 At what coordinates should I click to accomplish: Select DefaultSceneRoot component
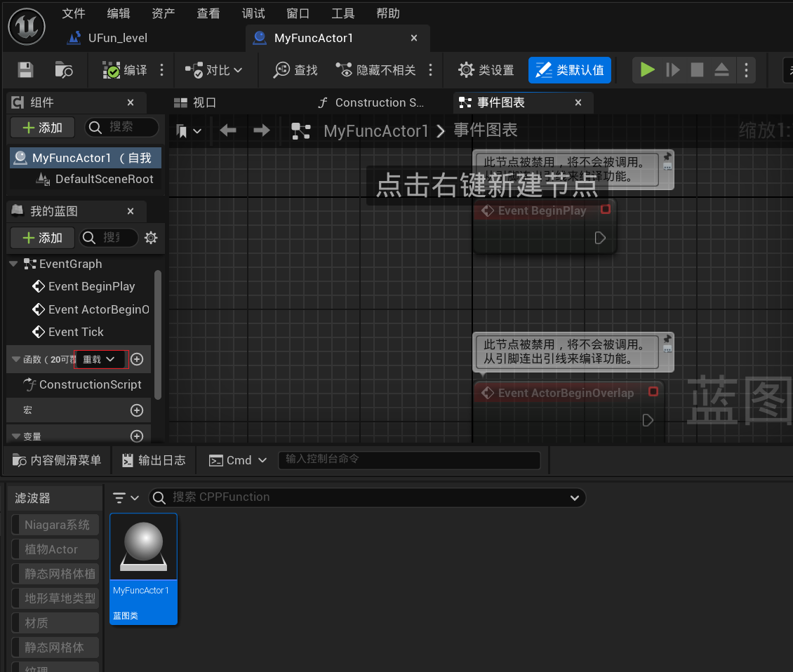pyautogui.click(x=95, y=179)
